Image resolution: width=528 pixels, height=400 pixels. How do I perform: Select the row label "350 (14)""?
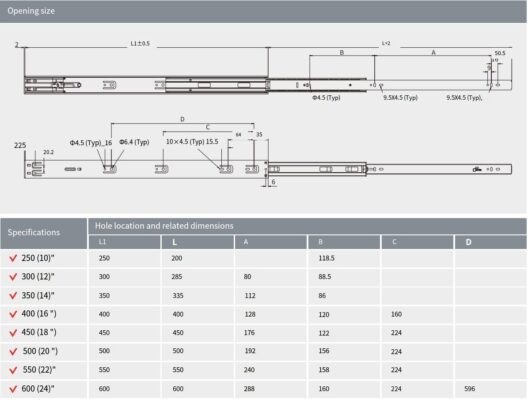[x=38, y=295]
